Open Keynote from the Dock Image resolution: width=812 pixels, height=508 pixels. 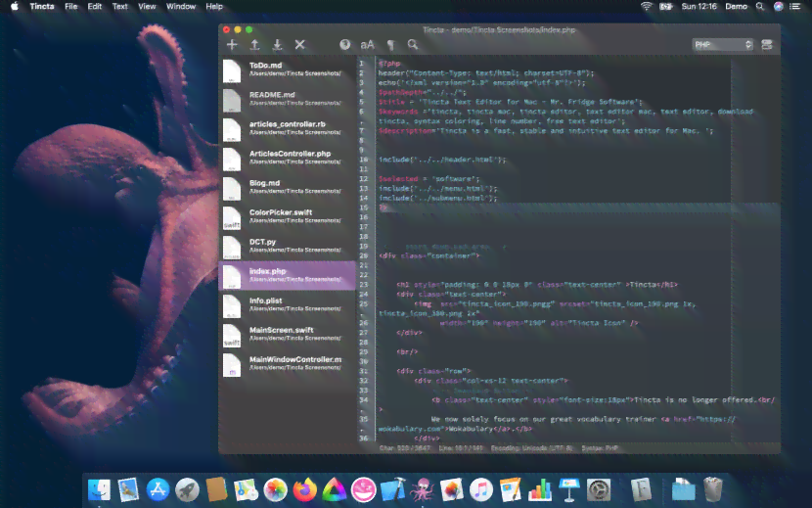tap(568, 489)
